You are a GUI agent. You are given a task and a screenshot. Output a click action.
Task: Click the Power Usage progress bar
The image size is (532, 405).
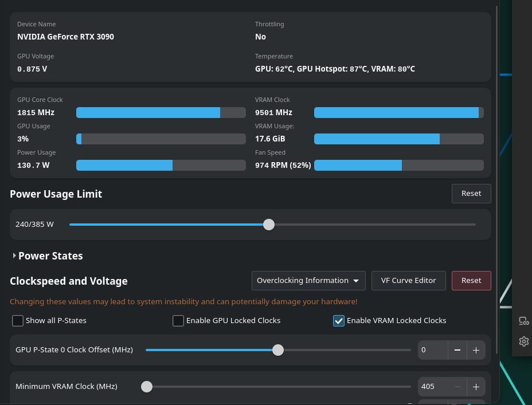pos(161,166)
